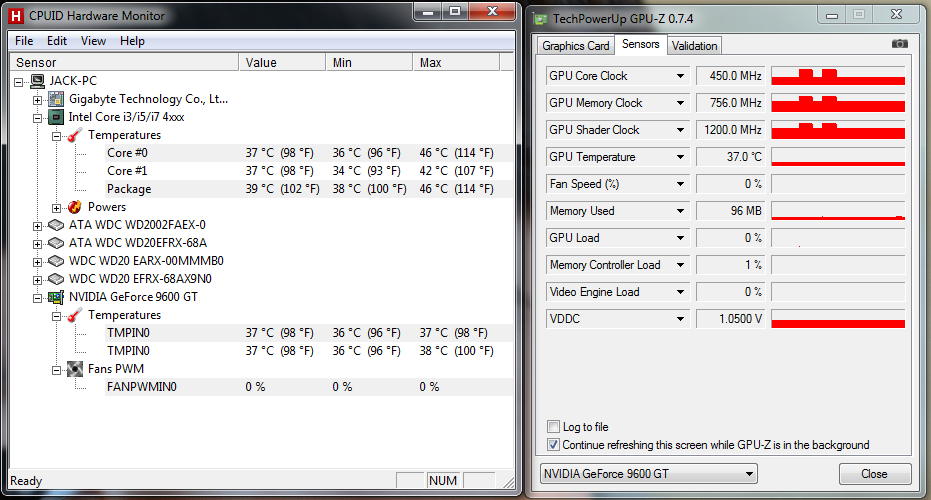The width and height of the screenshot is (931, 500).
Task: Open the GPU selector combo box
Action: (x=648, y=474)
